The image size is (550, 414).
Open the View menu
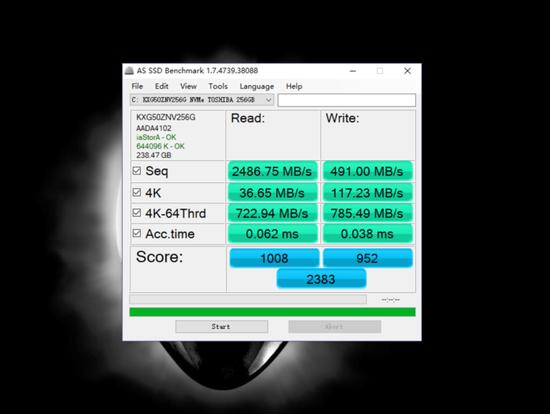pyautogui.click(x=188, y=86)
